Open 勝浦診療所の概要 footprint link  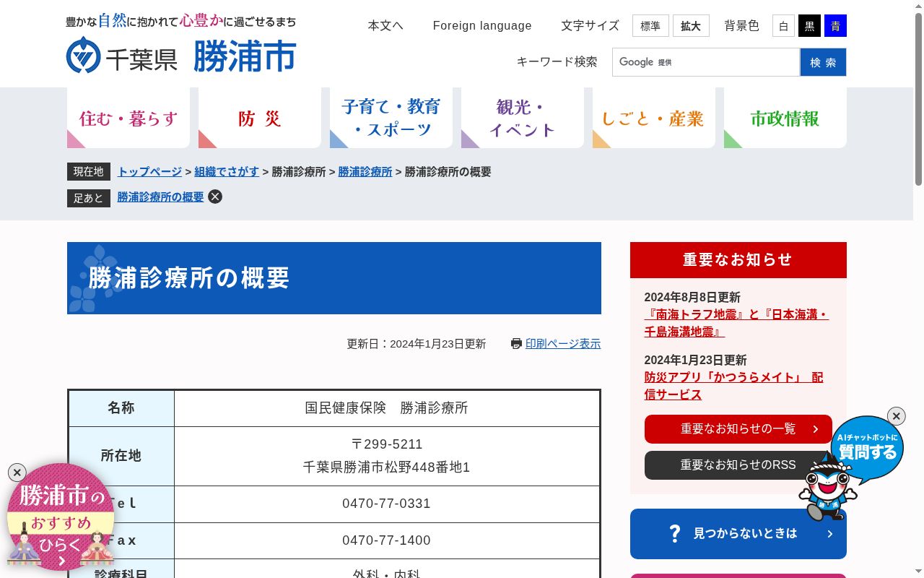(x=161, y=197)
